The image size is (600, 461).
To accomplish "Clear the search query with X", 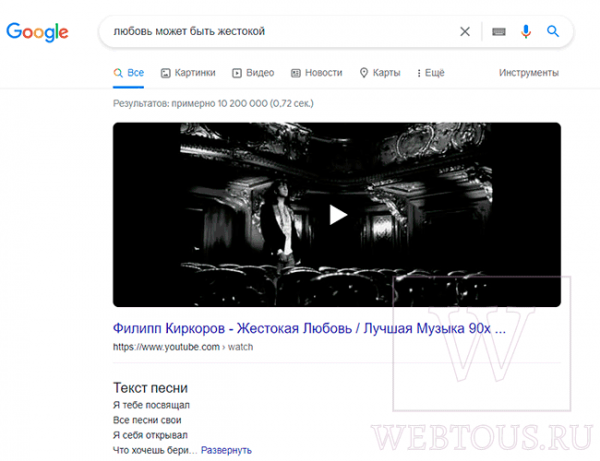I will (465, 31).
